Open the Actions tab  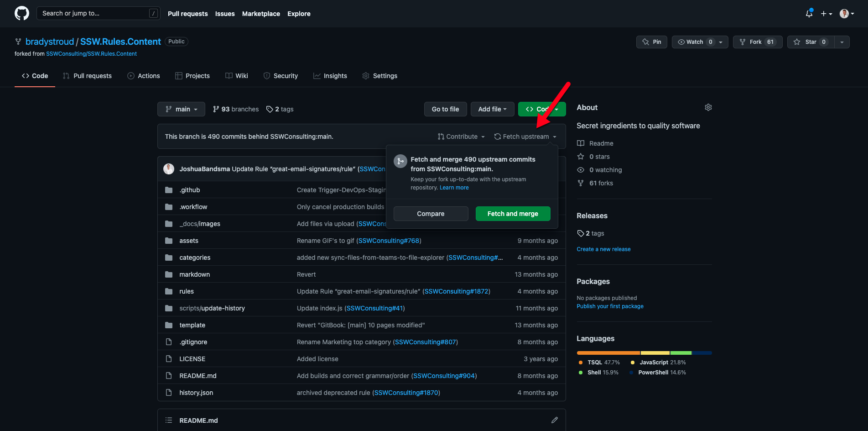[x=144, y=76]
